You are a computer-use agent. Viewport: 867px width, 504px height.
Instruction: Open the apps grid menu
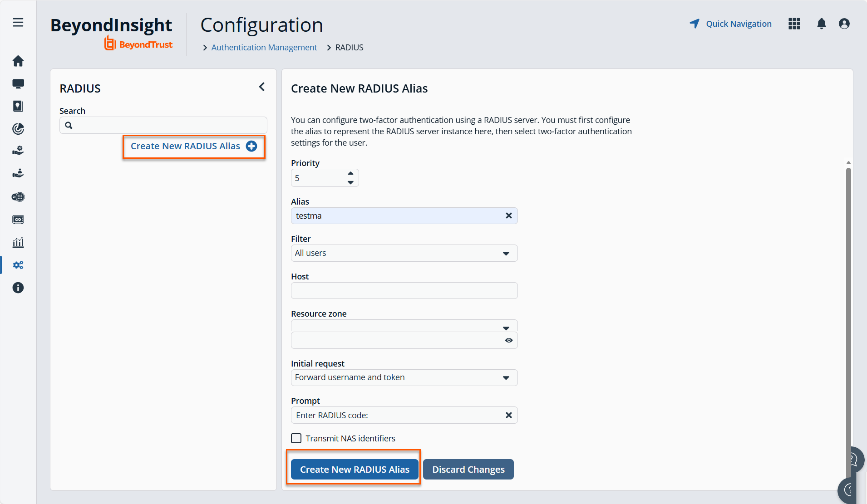pyautogui.click(x=794, y=24)
